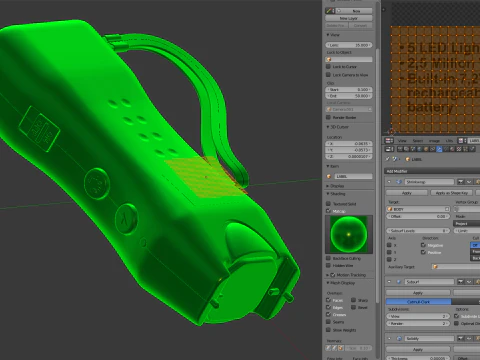
Task: Click the cube icon beside Item name field
Action: tap(329, 176)
